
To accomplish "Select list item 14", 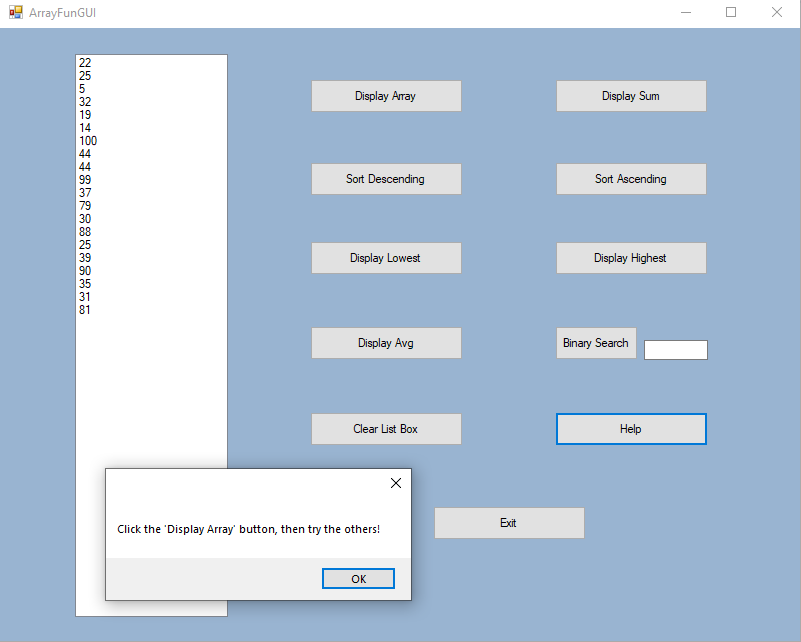I will coord(151,128).
